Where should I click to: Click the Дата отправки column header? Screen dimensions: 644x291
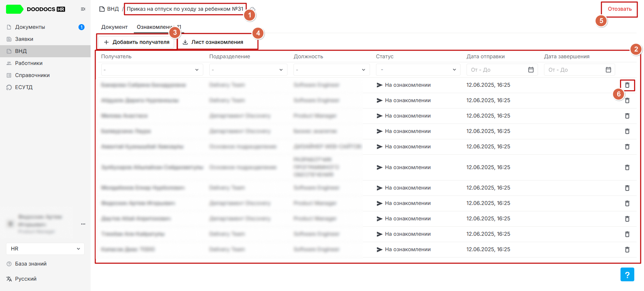point(485,57)
